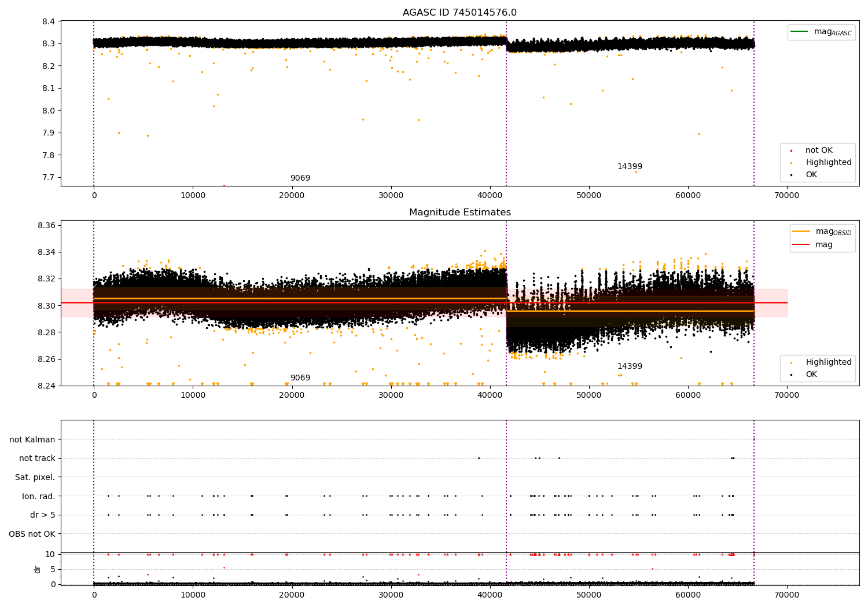This screenshot has height=608, width=868.
Task: Click the '5' tick on the dr axis
Action: coord(53,569)
